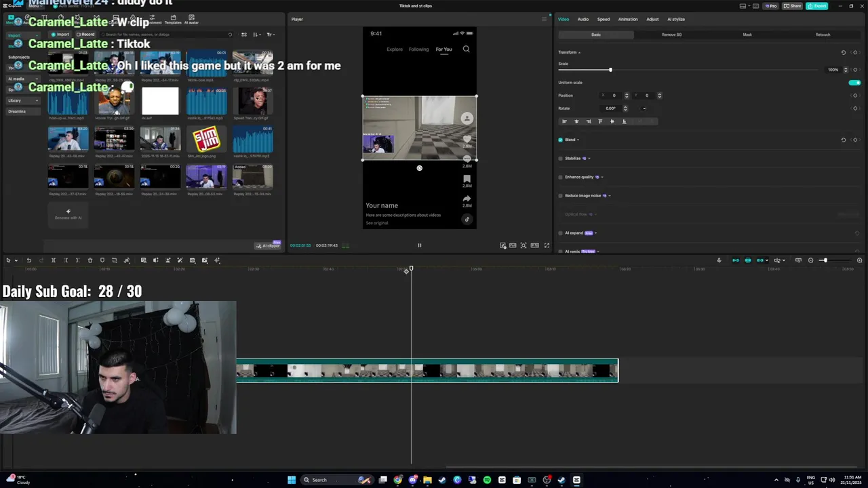Click the Scale percentage stepper
The height and width of the screenshot is (488, 868).
(846, 70)
